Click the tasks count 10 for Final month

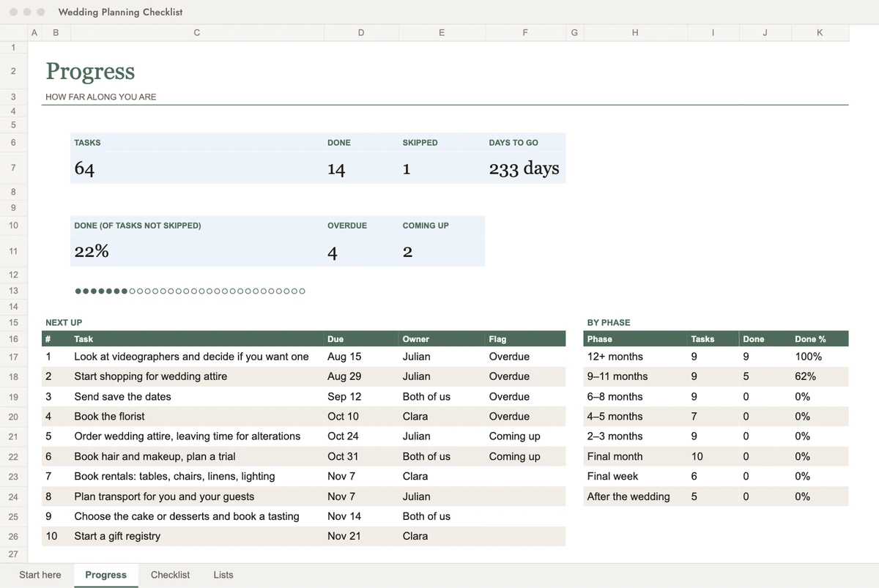(x=697, y=456)
